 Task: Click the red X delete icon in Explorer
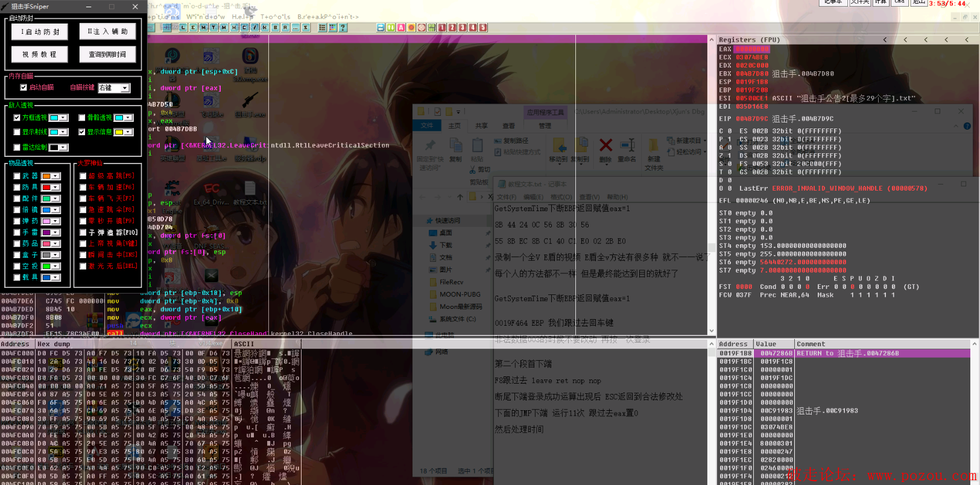[x=605, y=145]
